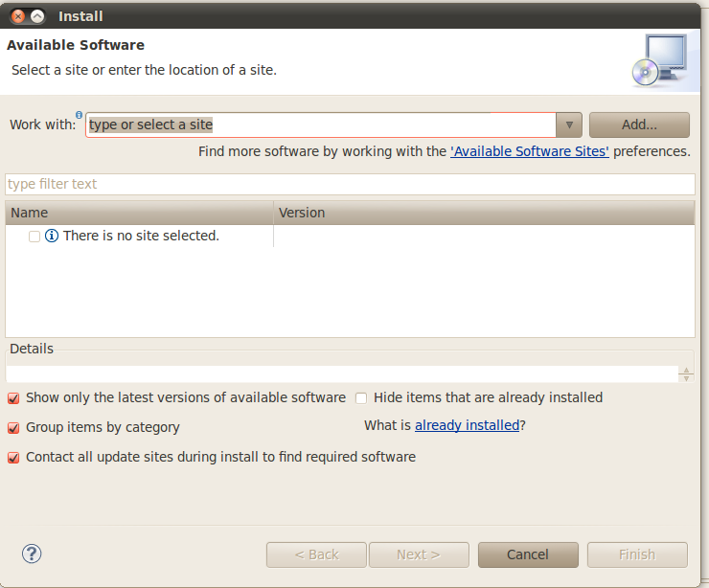709x588 pixels.
Task: Click the Version column header
Action: pyautogui.click(x=484, y=213)
